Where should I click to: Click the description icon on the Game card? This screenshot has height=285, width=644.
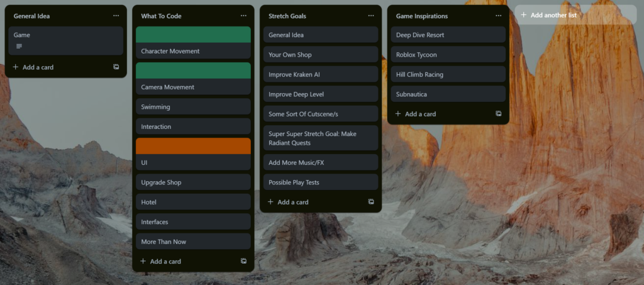pyautogui.click(x=19, y=46)
